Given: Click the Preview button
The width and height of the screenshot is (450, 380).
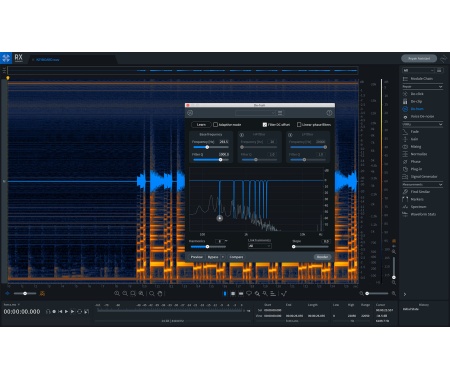Looking at the screenshot, I should coord(196,257).
